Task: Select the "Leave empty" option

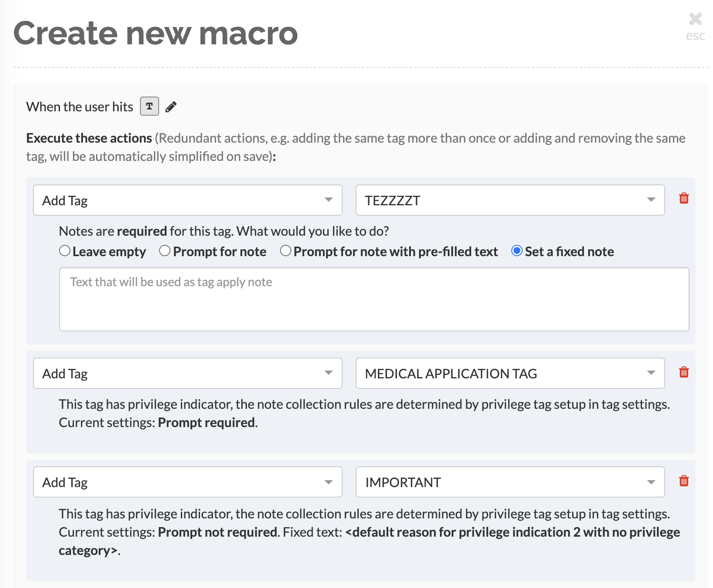Action: pos(65,251)
